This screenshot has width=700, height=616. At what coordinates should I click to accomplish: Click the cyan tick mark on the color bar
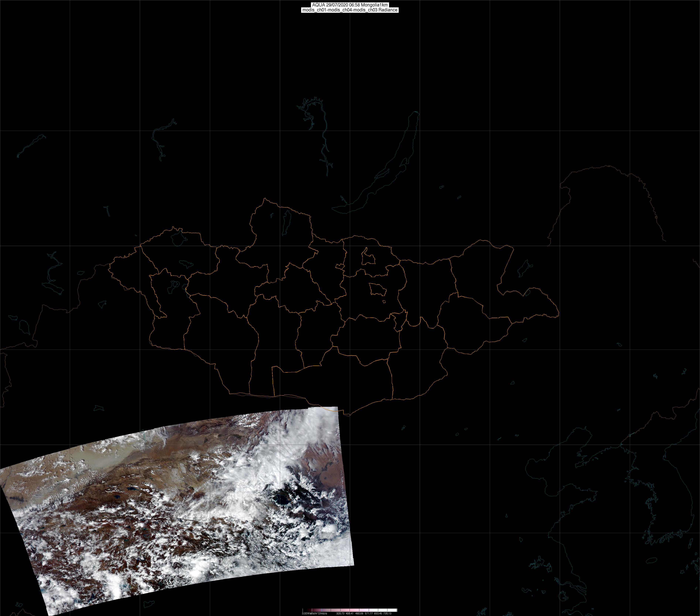tap(322, 610)
